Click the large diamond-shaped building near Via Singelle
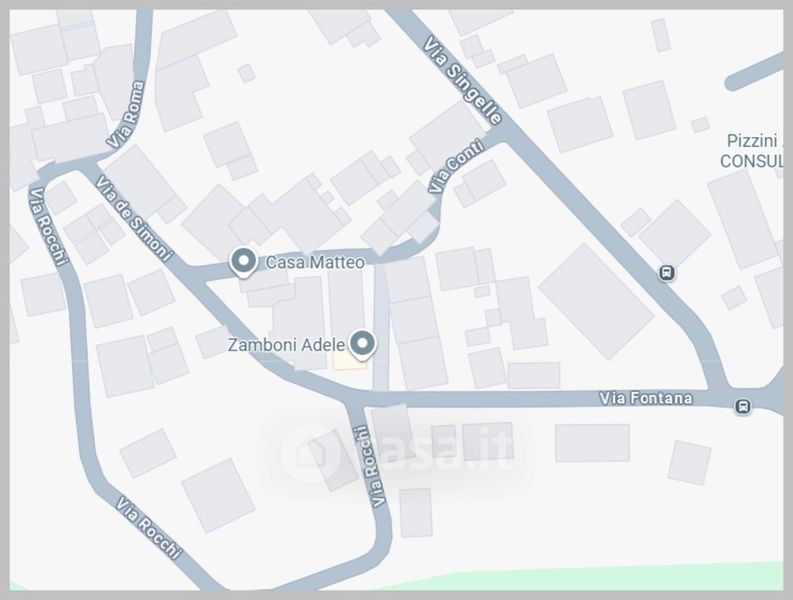This screenshot has width=793, height=600. pyautogui.click(x=596, y=302)
